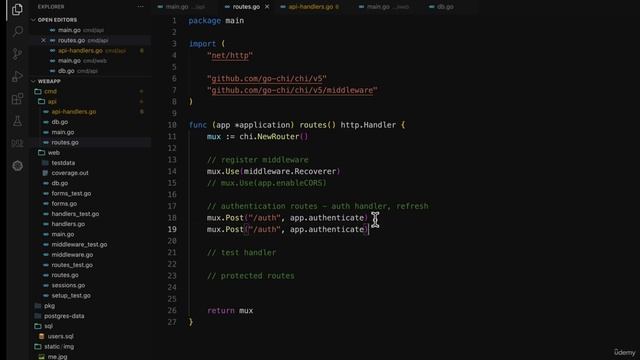The width and height of the screenshot is (640, 360).
Task: Collapse the web folder
Action: tap(53, 153)
